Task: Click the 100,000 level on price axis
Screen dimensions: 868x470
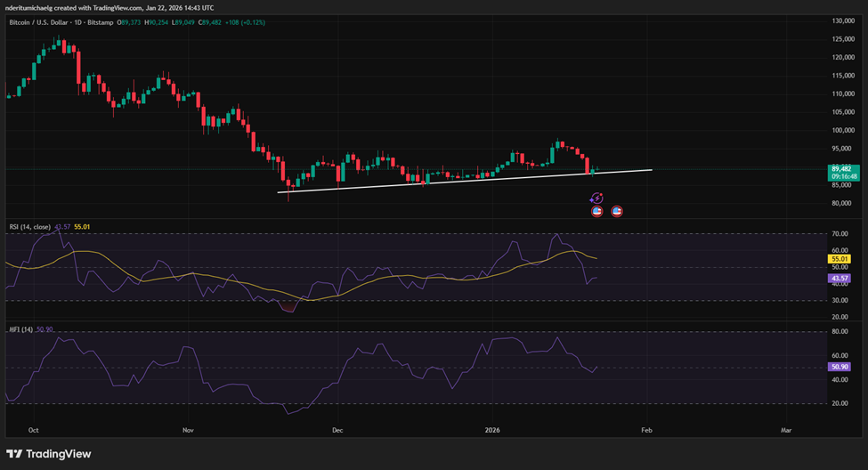Action: [x=843, y=131]
